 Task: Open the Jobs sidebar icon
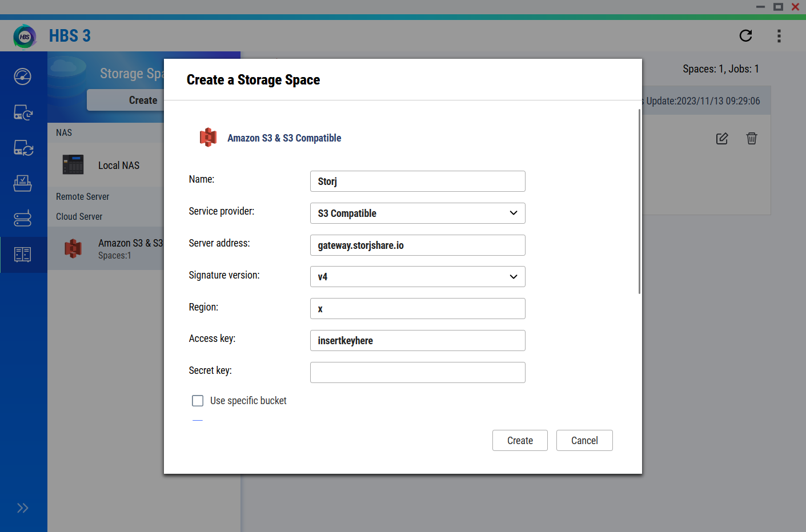(x=23, y=183)
